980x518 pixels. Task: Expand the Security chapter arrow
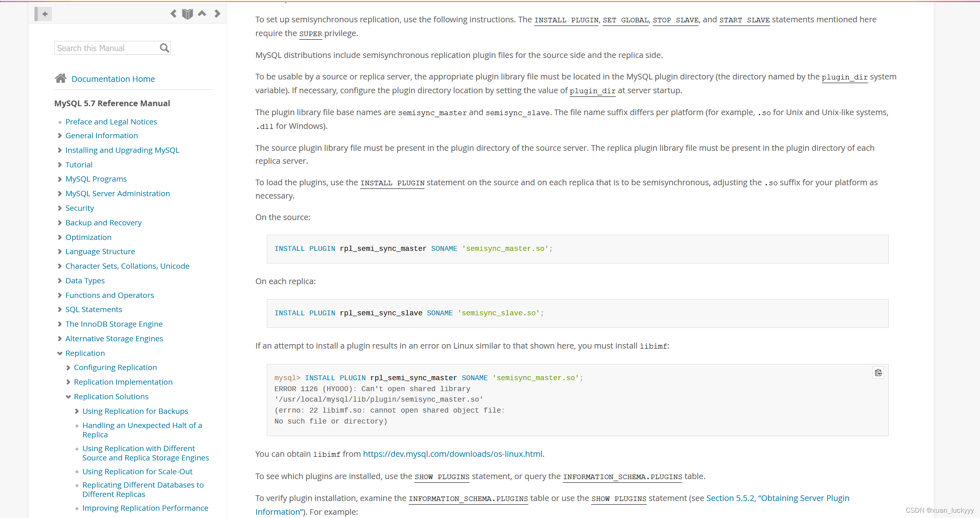(x=60, y=208)
